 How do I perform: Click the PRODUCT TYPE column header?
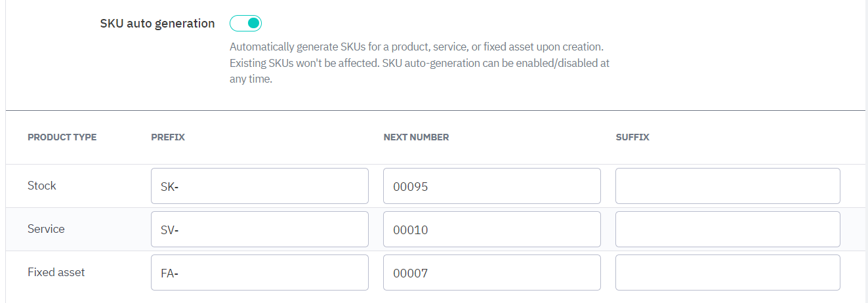pos(62,137)
